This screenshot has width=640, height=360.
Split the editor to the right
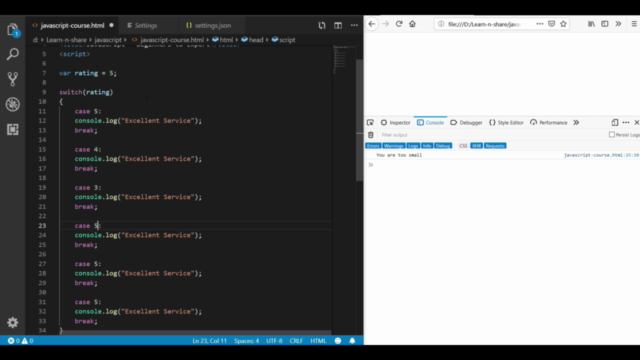338,25
